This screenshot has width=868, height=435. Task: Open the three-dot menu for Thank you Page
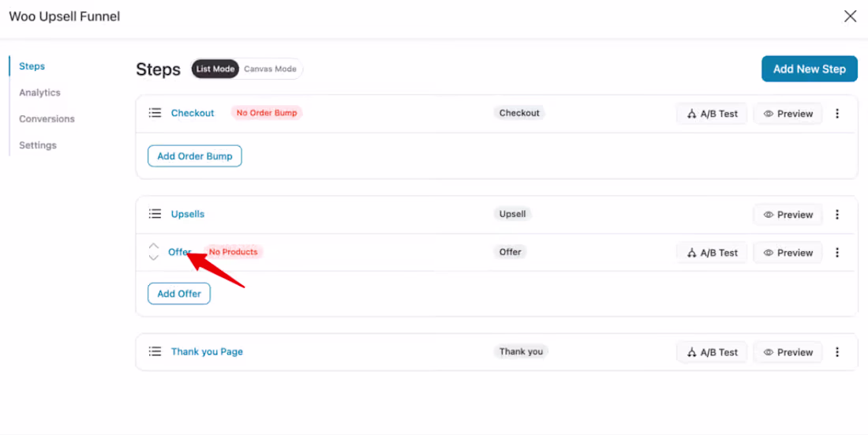click(837, 352)
